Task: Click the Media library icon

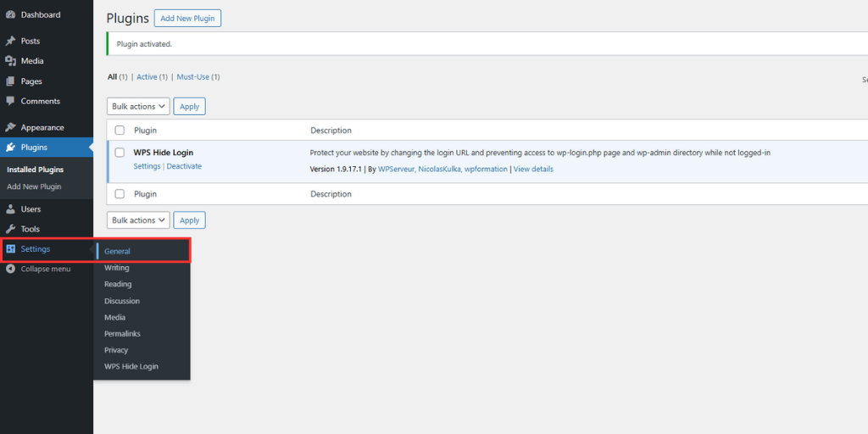Action: click(x=10, y=61)
